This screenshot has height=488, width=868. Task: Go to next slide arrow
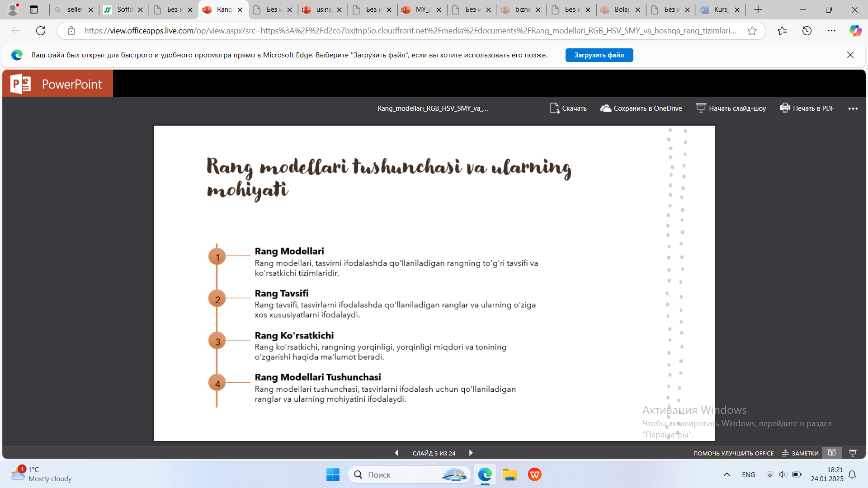pos(471,453)
